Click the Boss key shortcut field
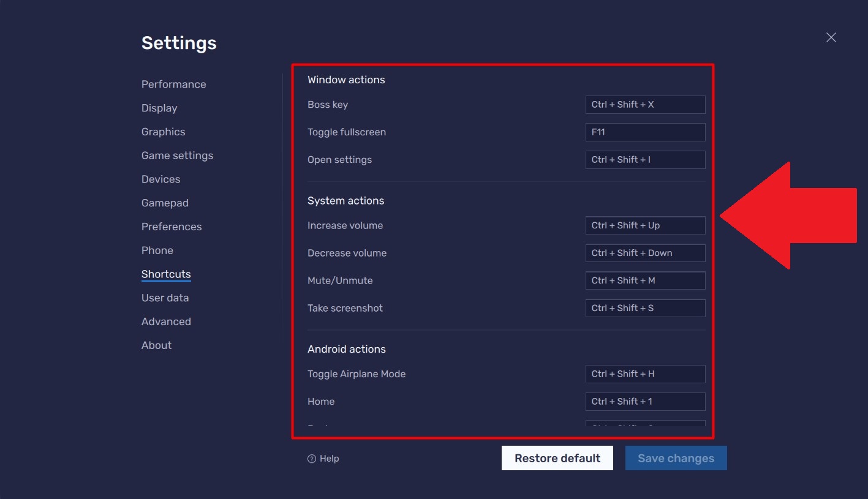Image resolution: width=868 pixels, height=499 pixels. pyautogui.click(x=645, y=104)
